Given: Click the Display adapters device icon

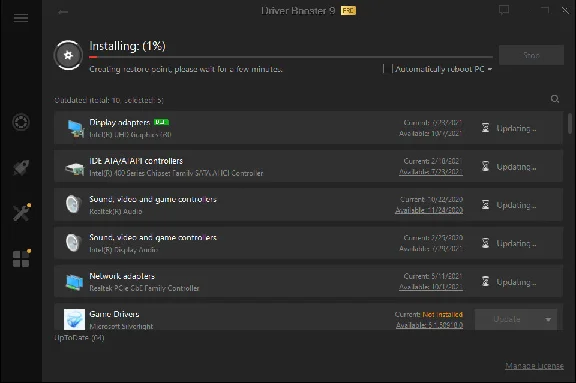Looking at the screenshot, I should point(76,129).
